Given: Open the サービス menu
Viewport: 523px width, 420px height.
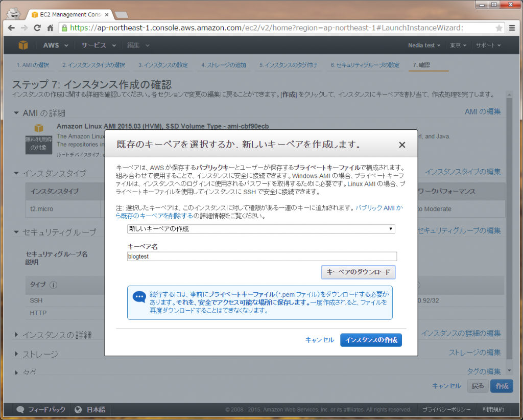Looking at the screenshot, I should pos(99,45).
